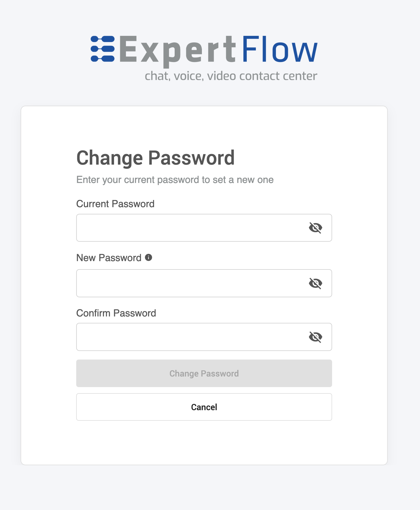Click the Confirm Password input field

pos(181,336)
